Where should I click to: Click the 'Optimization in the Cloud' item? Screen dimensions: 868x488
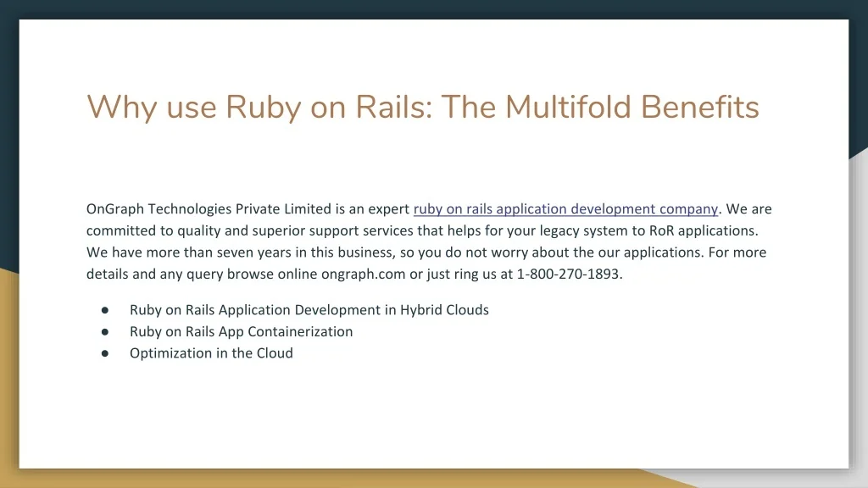[x=211, y=354]
